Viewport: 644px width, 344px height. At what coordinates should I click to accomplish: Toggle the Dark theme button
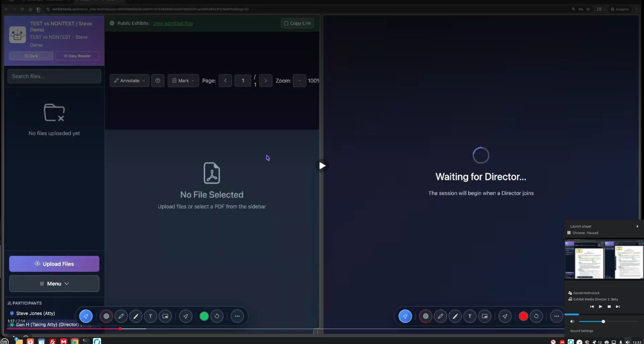coord(31,56)
